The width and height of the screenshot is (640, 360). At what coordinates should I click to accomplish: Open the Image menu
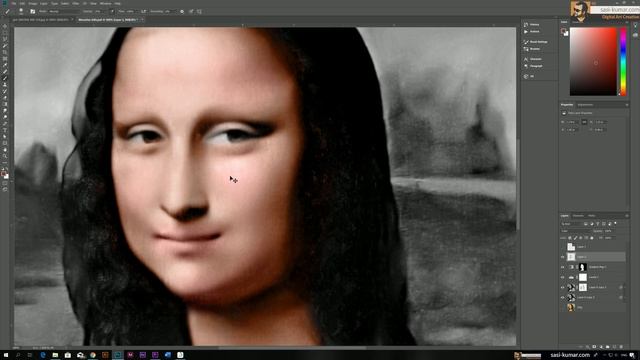click(33, 3)
